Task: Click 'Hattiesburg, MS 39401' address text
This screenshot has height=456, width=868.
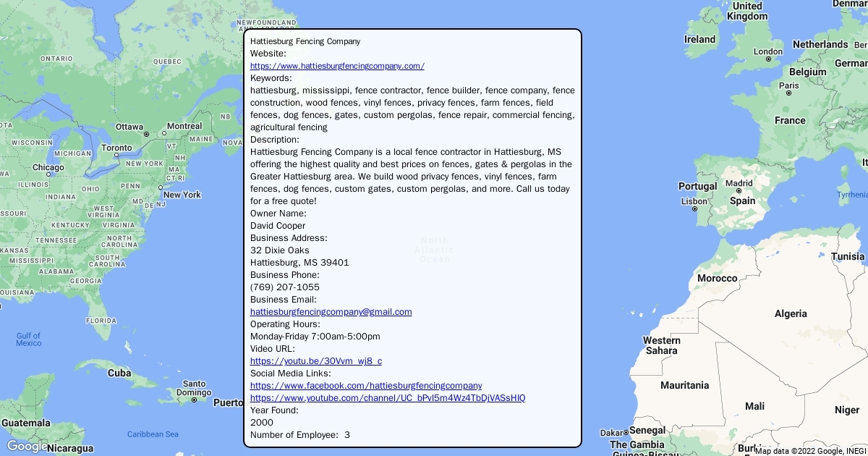Action: (x=299, y=263)
